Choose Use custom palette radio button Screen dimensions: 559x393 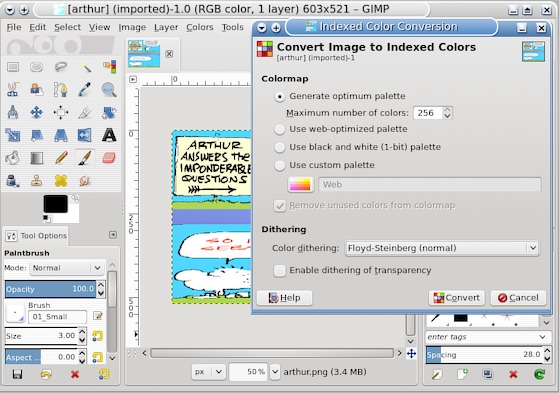(x=280, y=165)
